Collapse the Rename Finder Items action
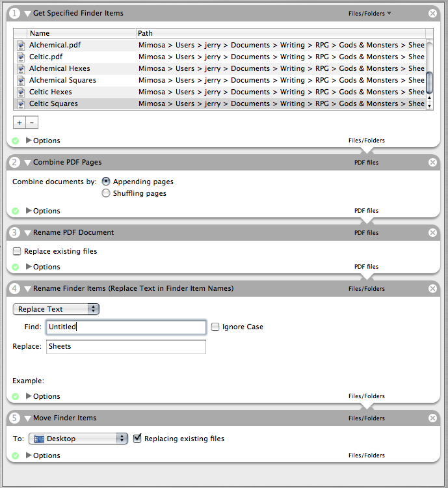 click(27, 288)
